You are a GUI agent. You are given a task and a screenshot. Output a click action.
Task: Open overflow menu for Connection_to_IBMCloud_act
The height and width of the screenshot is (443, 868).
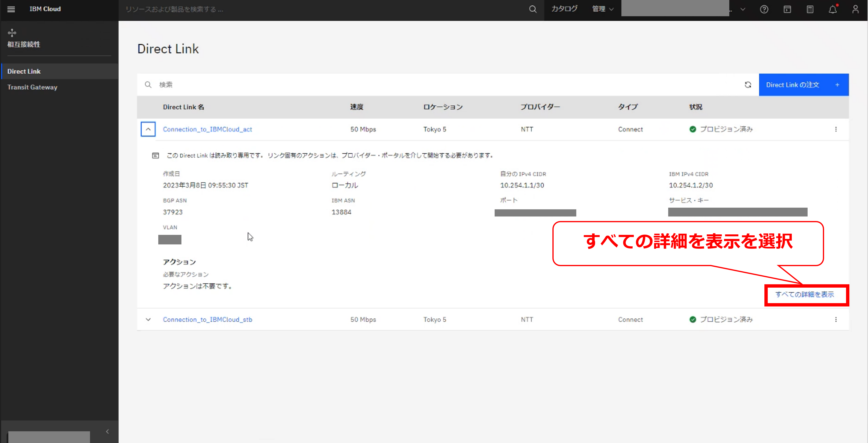click(x=836, y=129)
